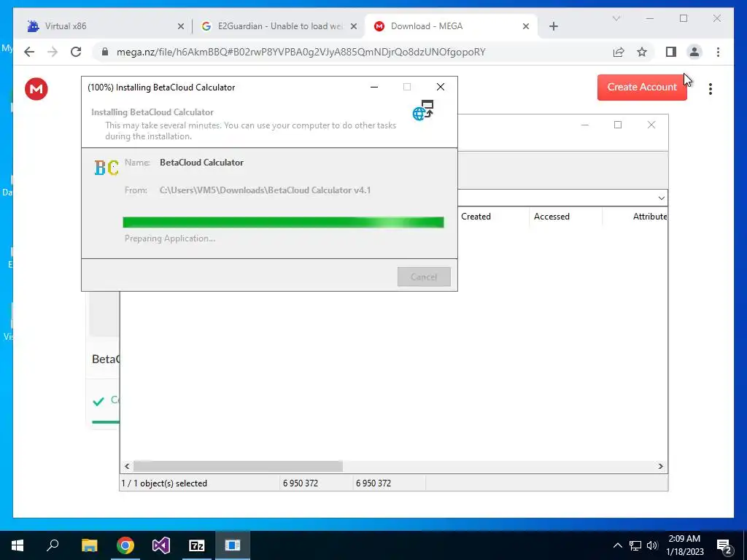Reload the MEGA page

(x=76, y=52)
